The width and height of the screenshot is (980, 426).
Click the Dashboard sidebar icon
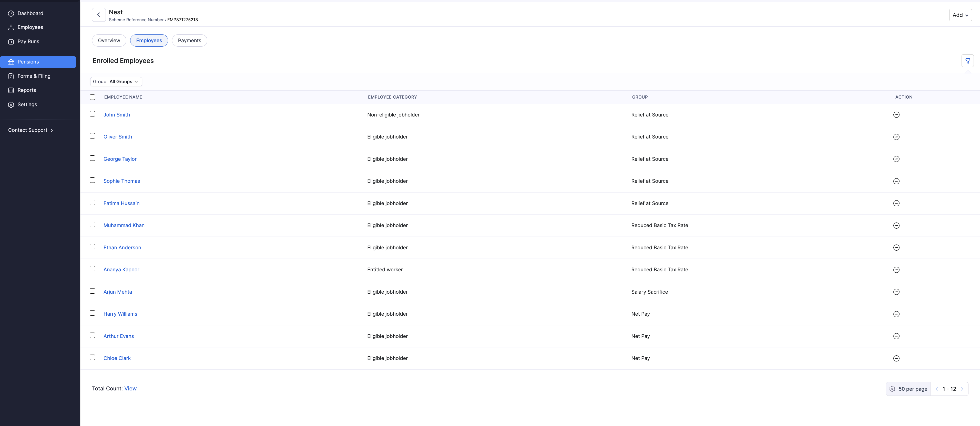pos(11,13)
